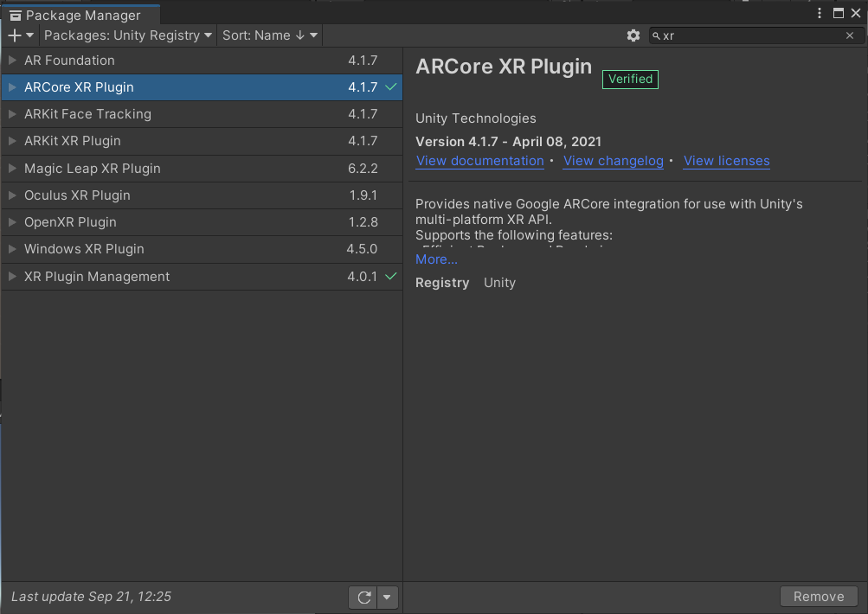Viewport: 868px width, 614px height.
Task: Select the ARCore XR Plugin package
Action: click(202, 87)
